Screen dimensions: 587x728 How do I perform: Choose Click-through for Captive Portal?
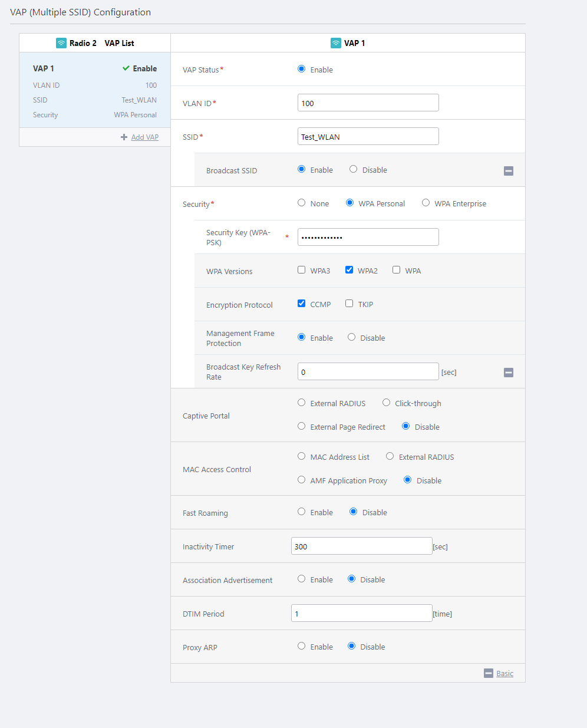(387, 403)
